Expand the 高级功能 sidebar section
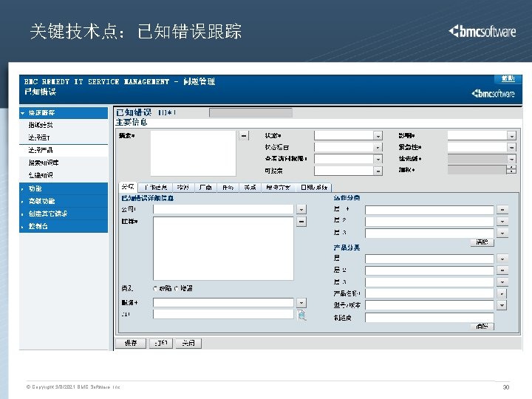532x399 pixels. (64, 201)
